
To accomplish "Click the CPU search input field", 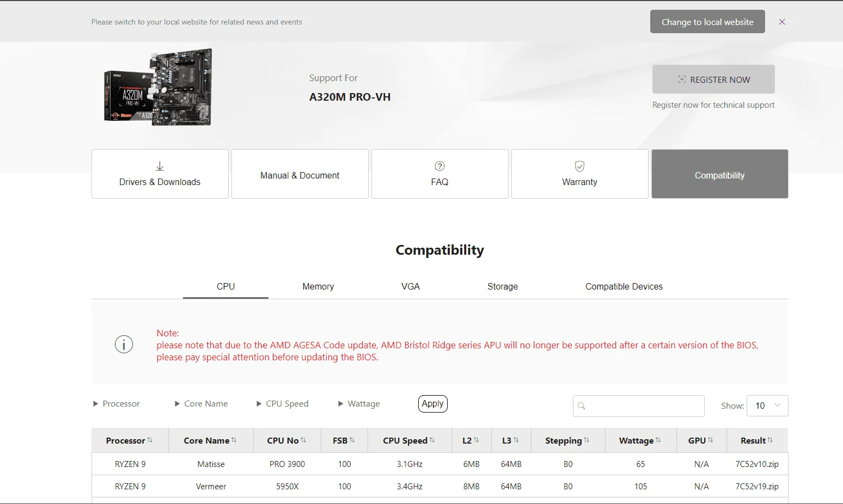I will [x=639, y=406].
